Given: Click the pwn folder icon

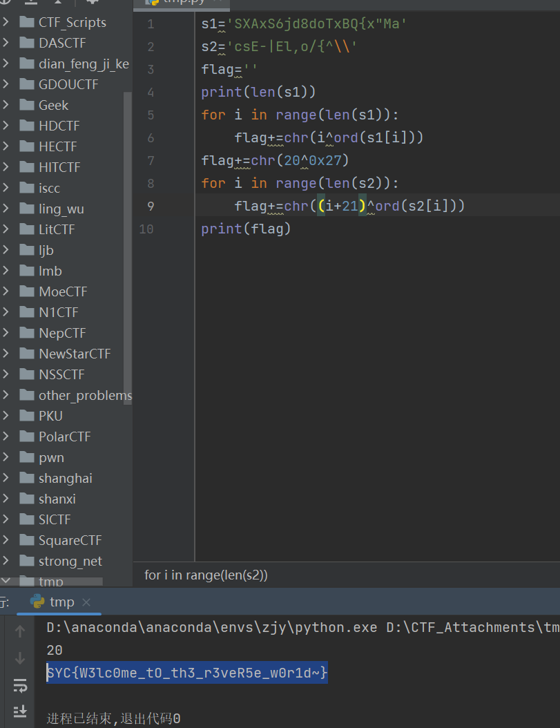Looking at the screenshot, I should (27, 457).
